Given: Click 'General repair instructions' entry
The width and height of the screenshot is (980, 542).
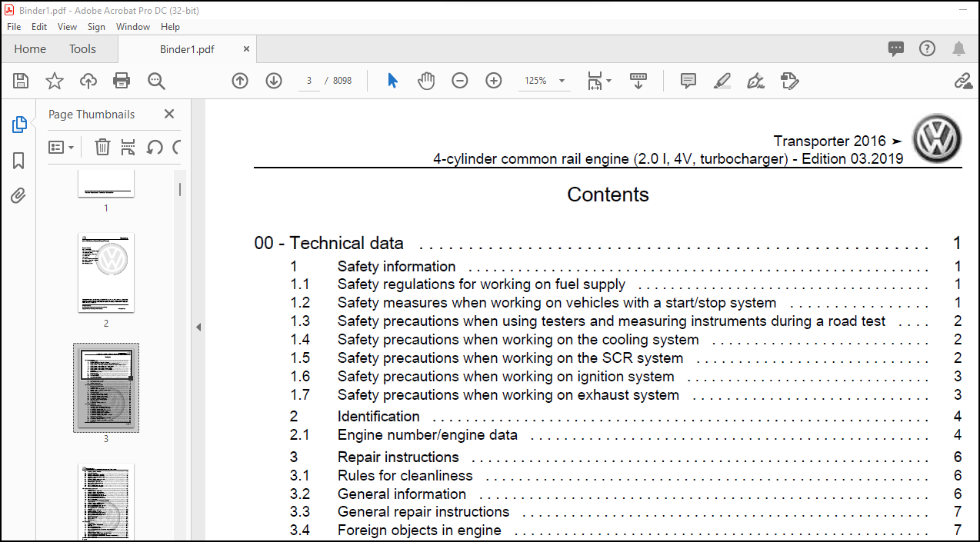Looking at the screenshot, I should [x=424, y=512].
